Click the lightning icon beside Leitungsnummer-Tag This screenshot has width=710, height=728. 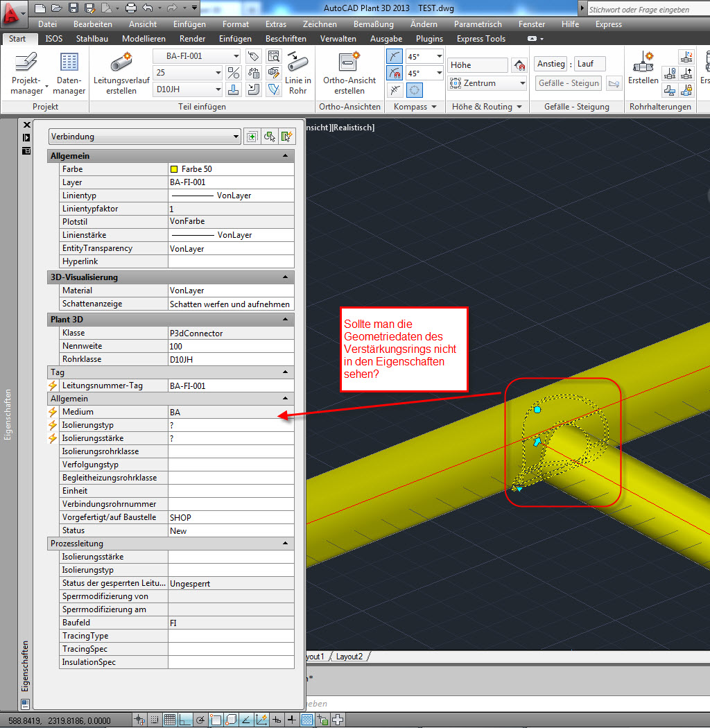[x=53, y=385]
